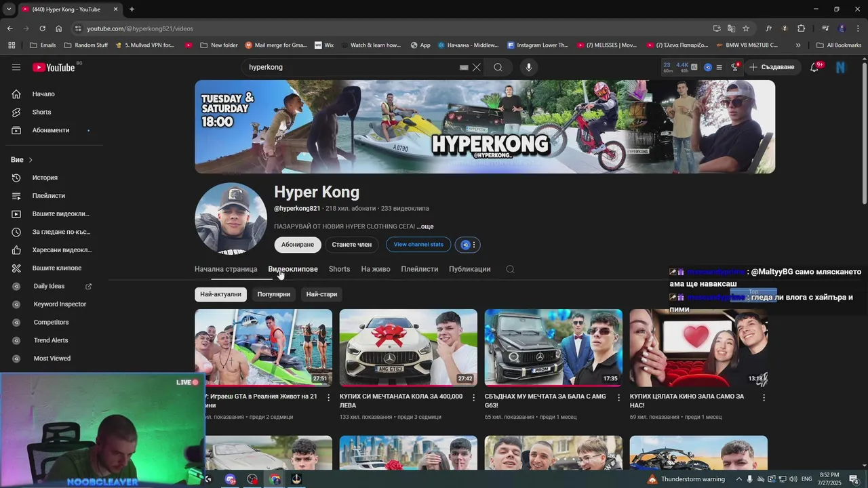This screenshot has width=868, height=488.
Task: Open the account avatar menu
Action: click(x=841, y=67)
